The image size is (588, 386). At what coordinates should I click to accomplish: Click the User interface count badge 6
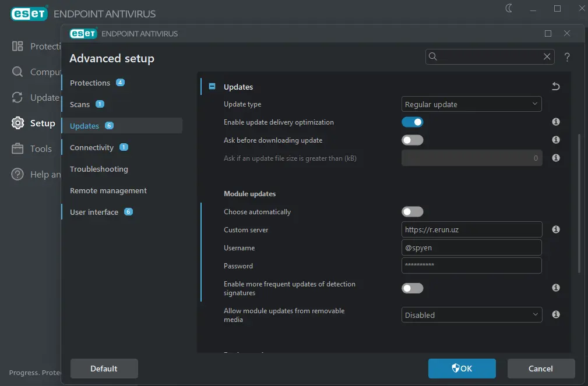pos(128,212)
